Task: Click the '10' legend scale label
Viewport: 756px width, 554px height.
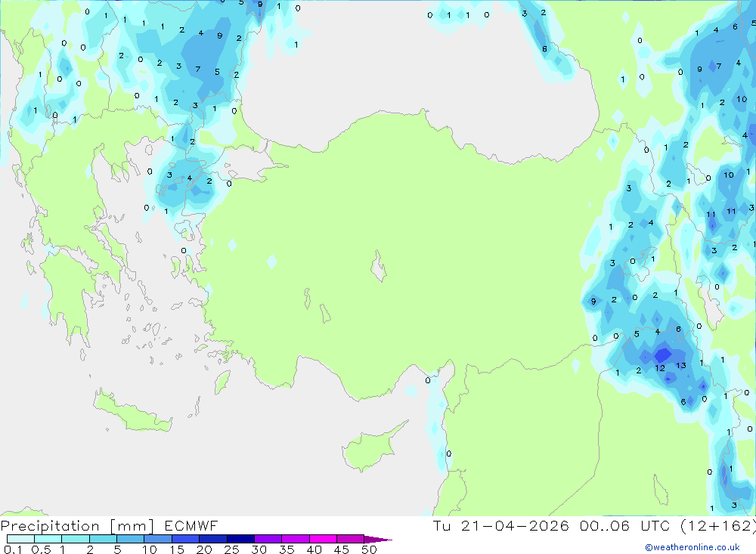Action: [149, 549]
